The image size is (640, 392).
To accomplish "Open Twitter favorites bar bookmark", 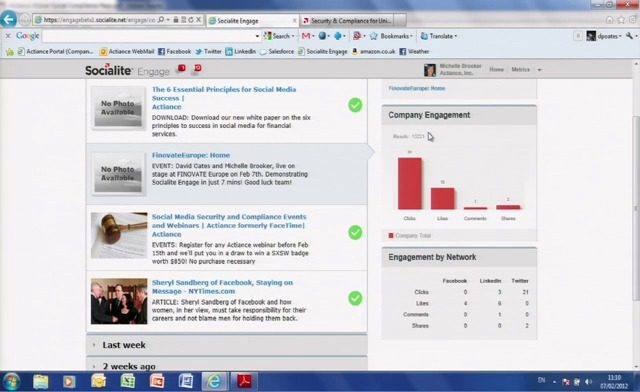I will (x=208, y=51).
